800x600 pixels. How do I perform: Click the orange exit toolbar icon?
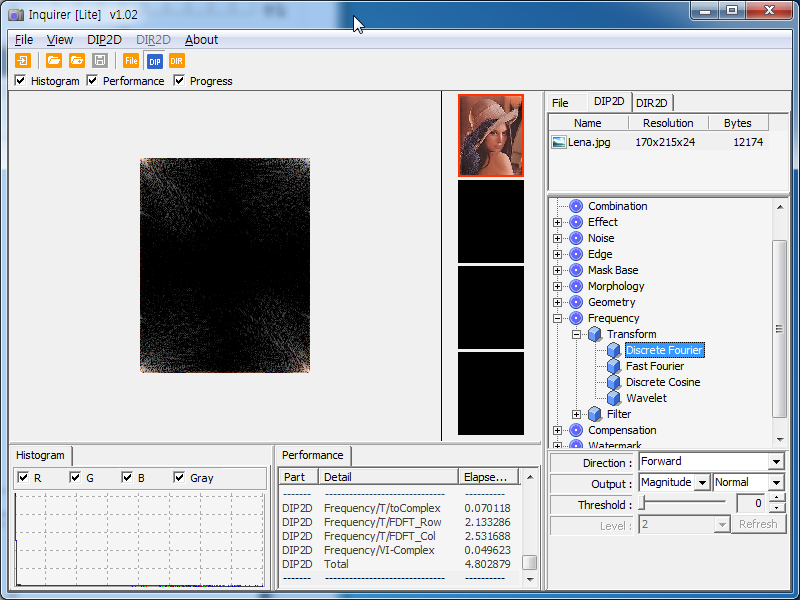[23, 61]
